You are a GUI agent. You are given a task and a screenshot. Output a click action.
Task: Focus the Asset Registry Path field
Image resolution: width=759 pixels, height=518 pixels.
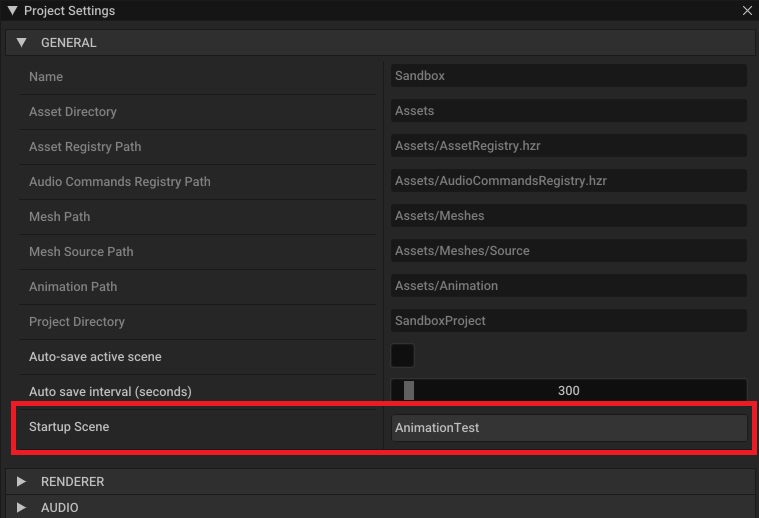click(568, 146)
